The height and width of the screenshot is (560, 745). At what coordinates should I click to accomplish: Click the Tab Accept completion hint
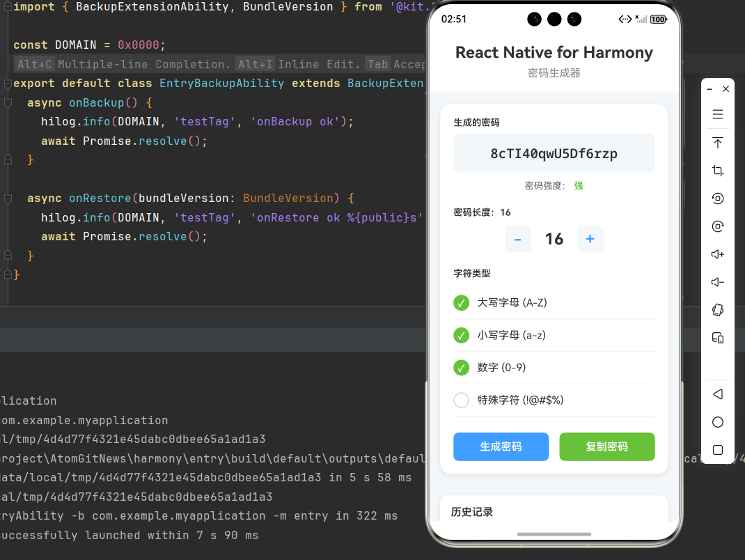tap(395, 64)
